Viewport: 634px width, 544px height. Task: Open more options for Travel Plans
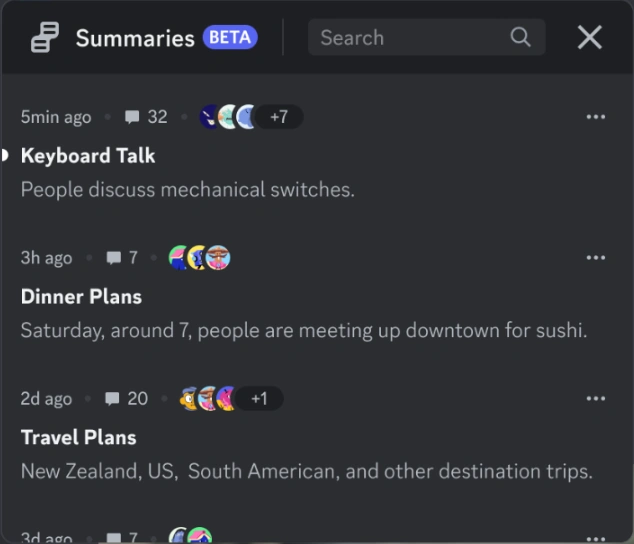tap(596, 399)
